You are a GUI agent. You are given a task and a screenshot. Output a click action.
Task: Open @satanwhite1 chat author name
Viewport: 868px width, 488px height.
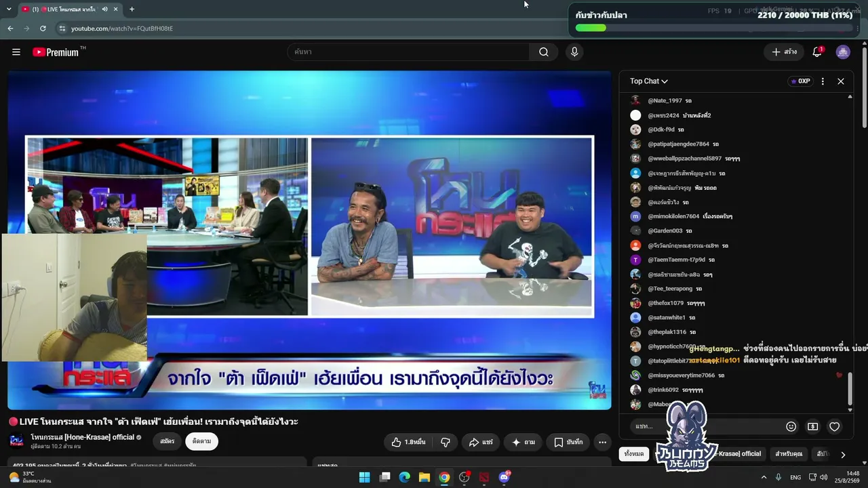(x=667, y=318)
